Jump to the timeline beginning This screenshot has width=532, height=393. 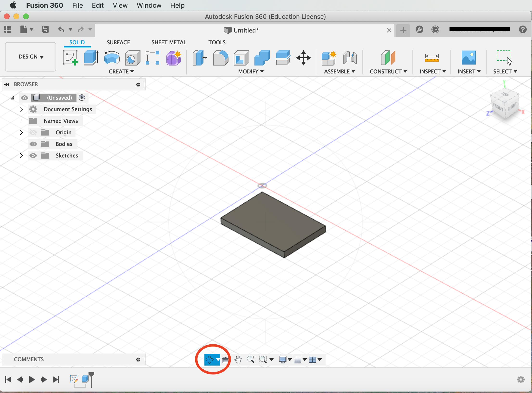pyautogui.click(x=8, y=380)
